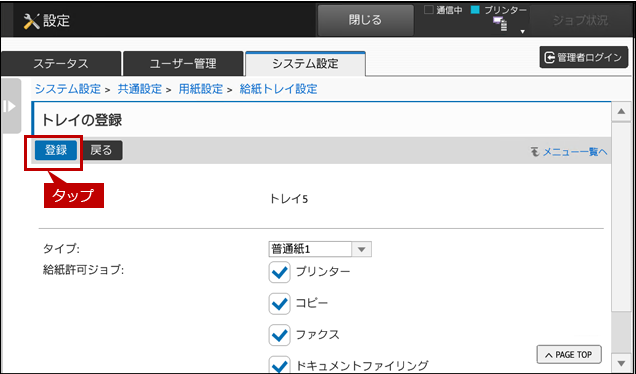Follow the 用紙設定 breadcrumb link
Screen dimensions: 636x374
tap(200, 89)
